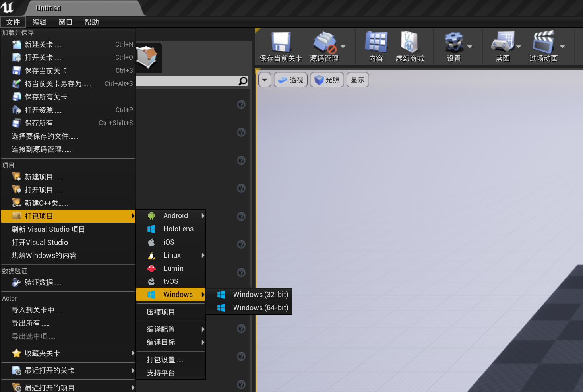Open the File (文件) menu
The width and height of the screenshot is (583, 392).
13,22
